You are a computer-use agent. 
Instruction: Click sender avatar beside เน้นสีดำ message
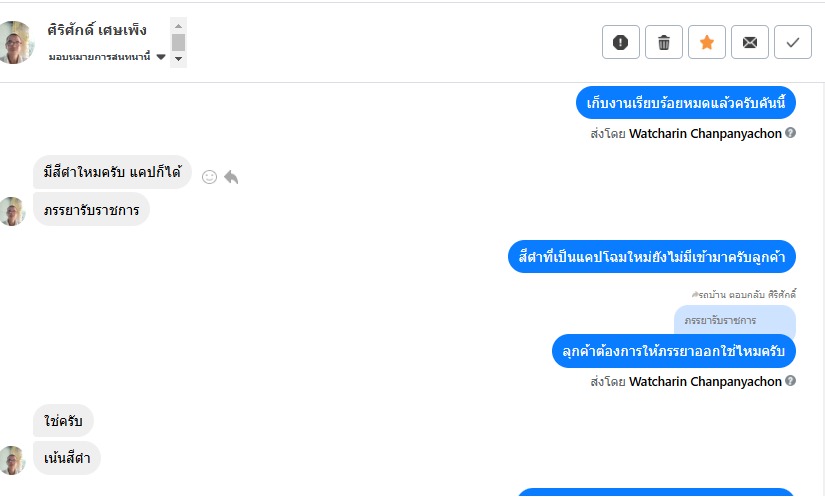pos(12,460)
